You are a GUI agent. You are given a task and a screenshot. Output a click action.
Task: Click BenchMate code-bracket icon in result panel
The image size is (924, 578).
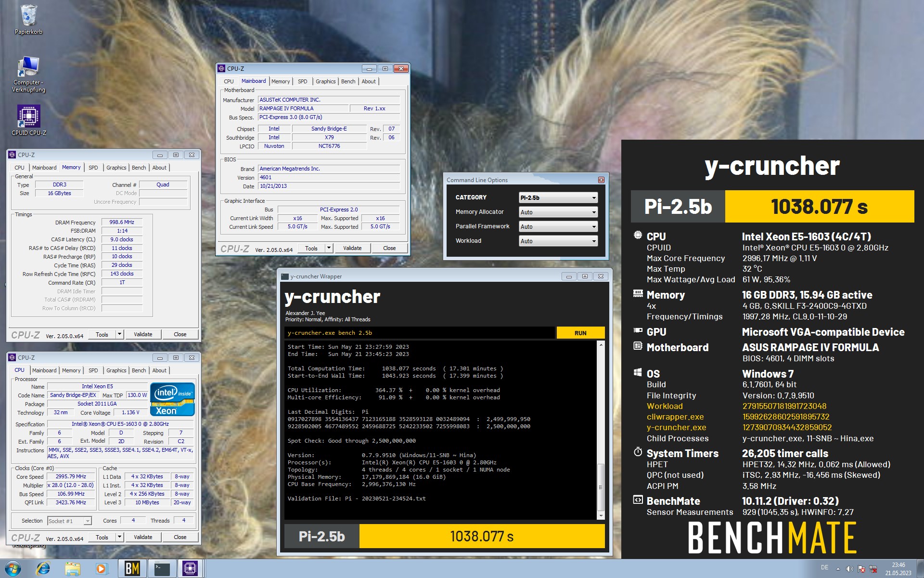point(638,499)
